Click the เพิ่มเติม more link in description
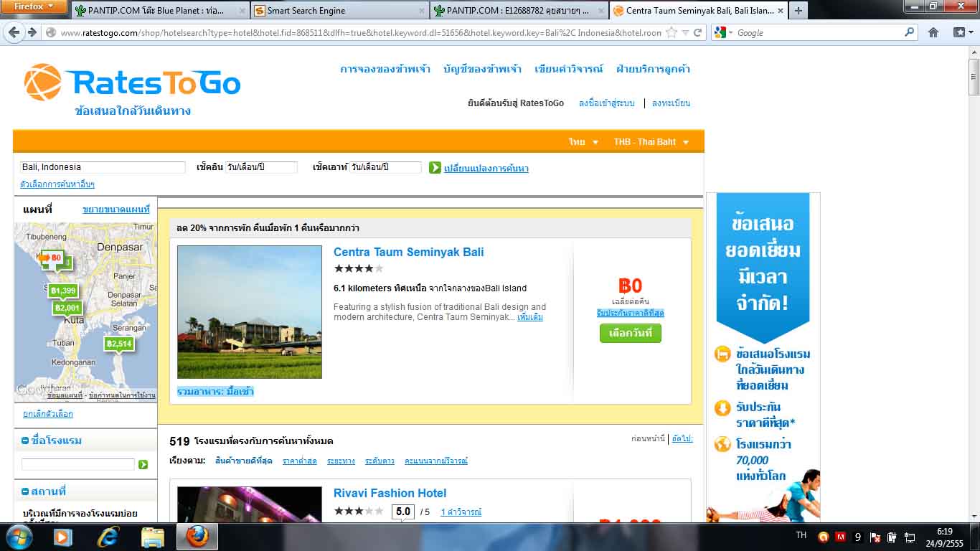The width and height of the screenshot is (980, 551). pos(530,317)
